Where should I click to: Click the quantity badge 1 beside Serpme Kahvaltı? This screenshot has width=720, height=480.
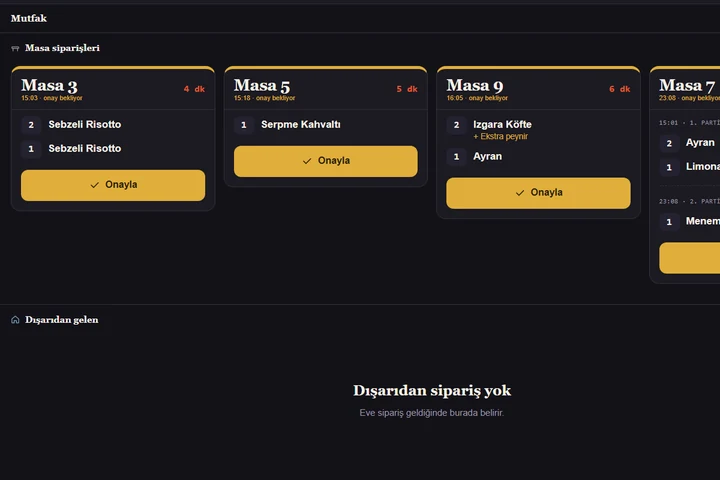tap(244, 125)
